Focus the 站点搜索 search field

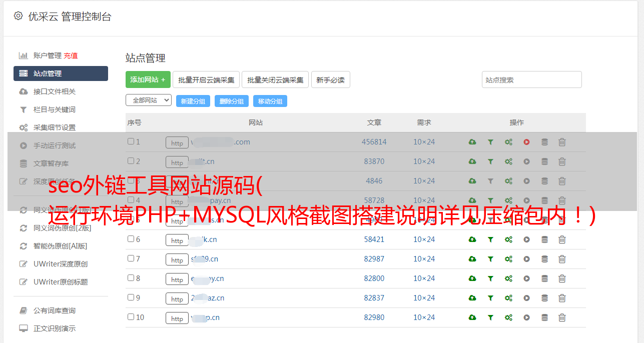point(532,79)
